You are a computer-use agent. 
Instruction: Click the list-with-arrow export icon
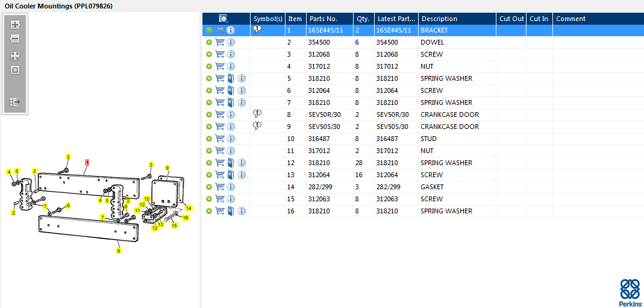(15, 101)
